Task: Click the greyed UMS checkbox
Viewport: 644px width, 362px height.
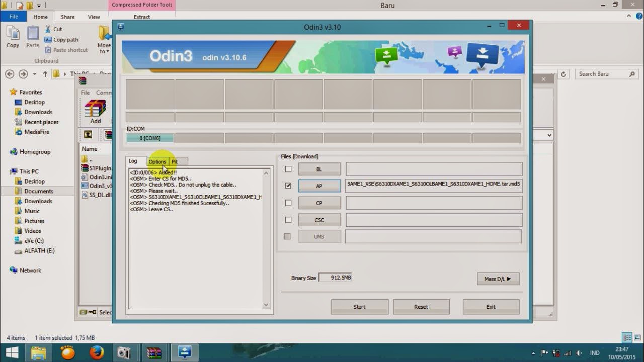Action: [x=287, y=236]
